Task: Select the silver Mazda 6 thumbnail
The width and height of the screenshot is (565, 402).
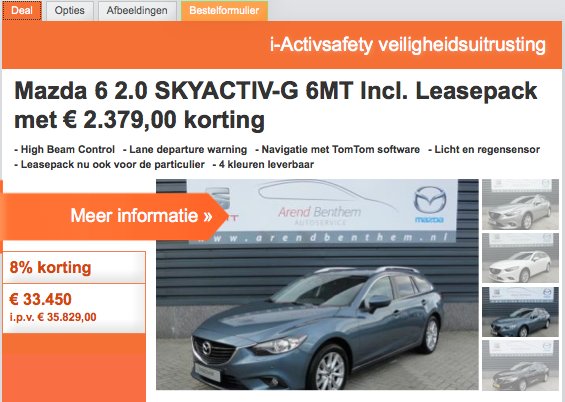Action: (520, 204)
